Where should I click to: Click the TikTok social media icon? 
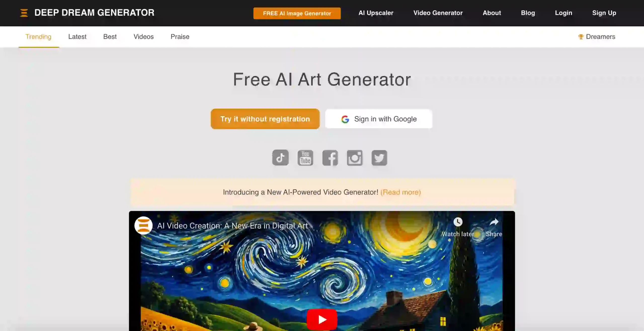[280, 157]
